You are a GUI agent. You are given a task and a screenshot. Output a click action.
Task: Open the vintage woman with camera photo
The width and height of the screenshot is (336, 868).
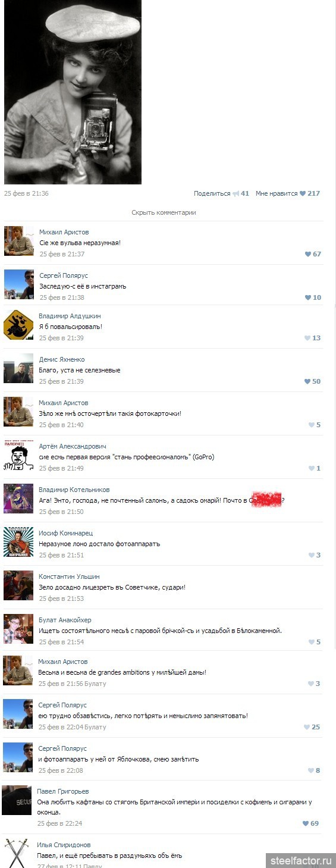point(73,92)
